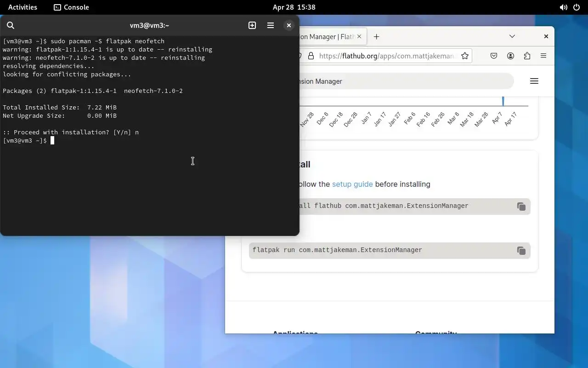Click the flathub.org URL field
The image size is (588, 368).
[386, 56]
